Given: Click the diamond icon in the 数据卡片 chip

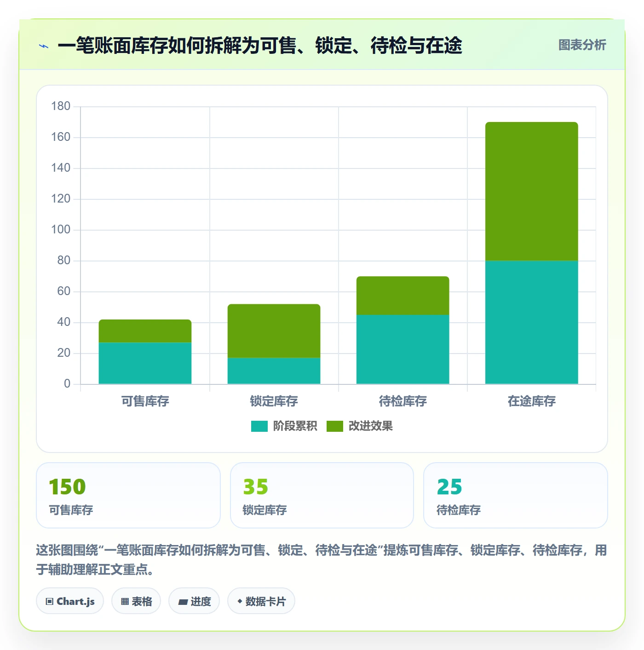Looking at the screenshot, I should pos(240,601).
